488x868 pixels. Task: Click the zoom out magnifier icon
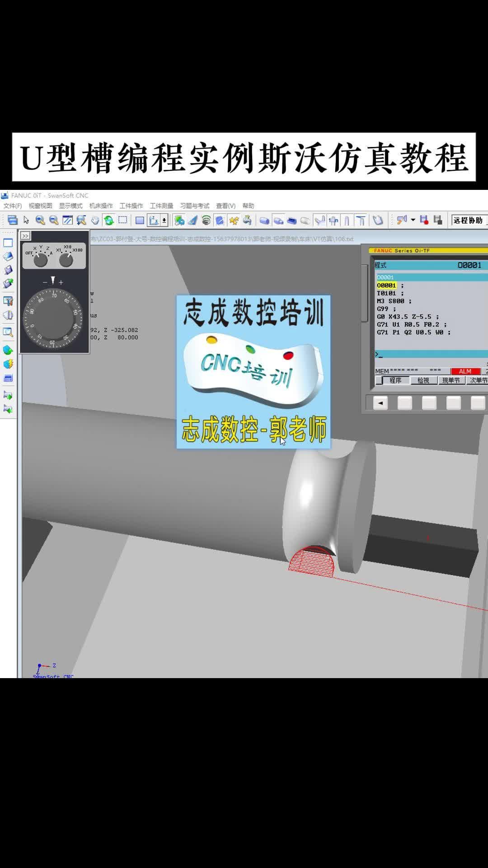tap(54, 220)
